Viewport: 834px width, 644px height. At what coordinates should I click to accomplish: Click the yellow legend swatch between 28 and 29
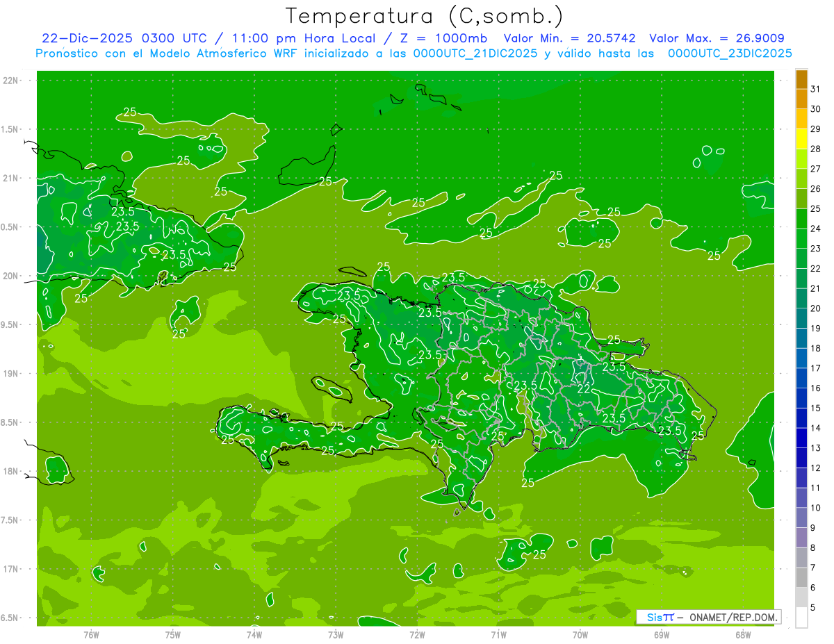pos(801,139)
